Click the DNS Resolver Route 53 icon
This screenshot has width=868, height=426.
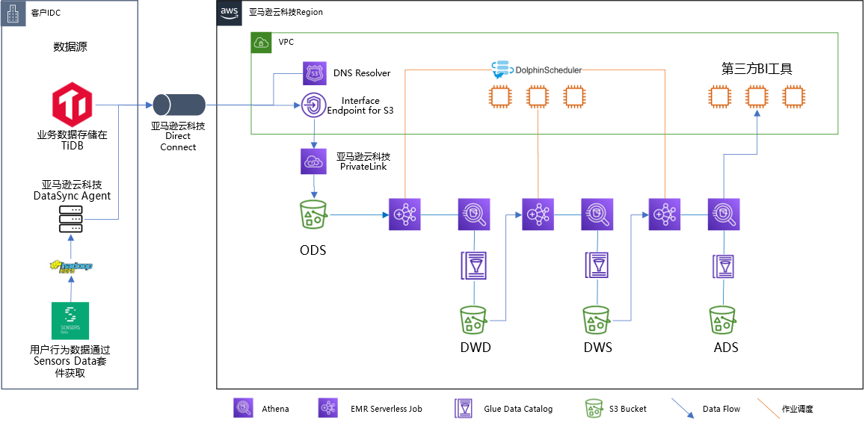coord(315,73)
